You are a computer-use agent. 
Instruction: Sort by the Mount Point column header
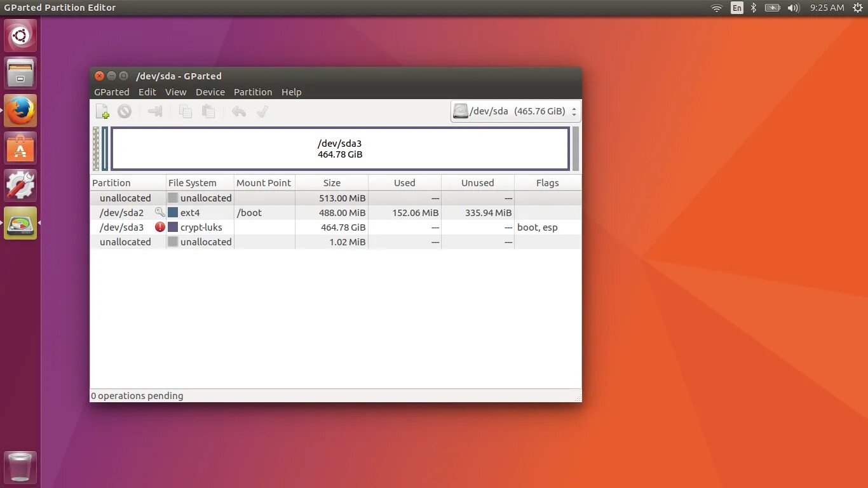pos(264,182)
